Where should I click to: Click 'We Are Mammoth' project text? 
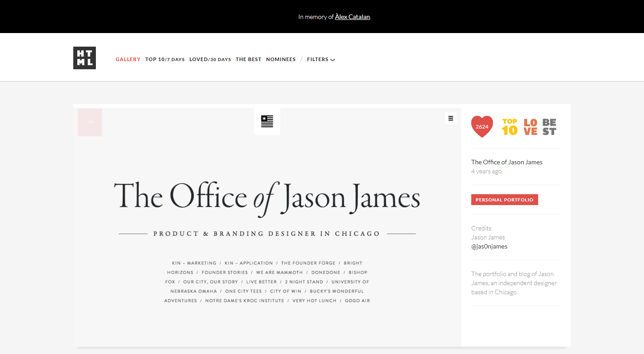pyautogui.click(x=279, y=273)
